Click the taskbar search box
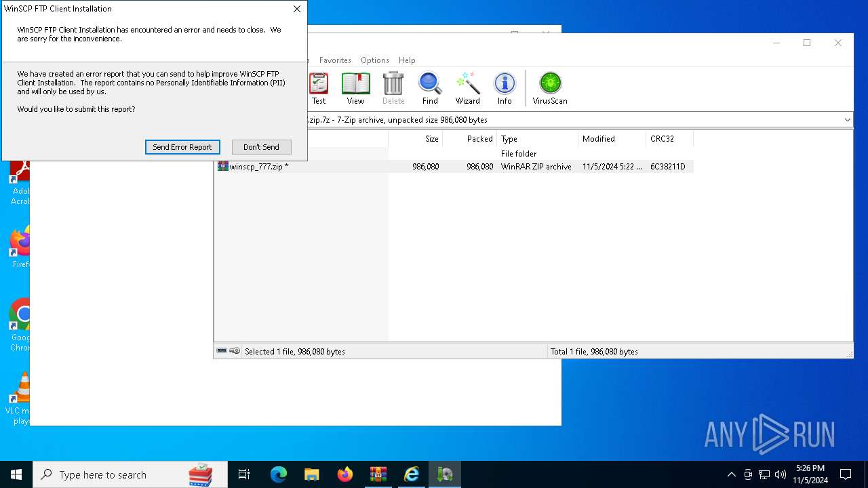The image size is (868, 488). [x=130, y=474]
